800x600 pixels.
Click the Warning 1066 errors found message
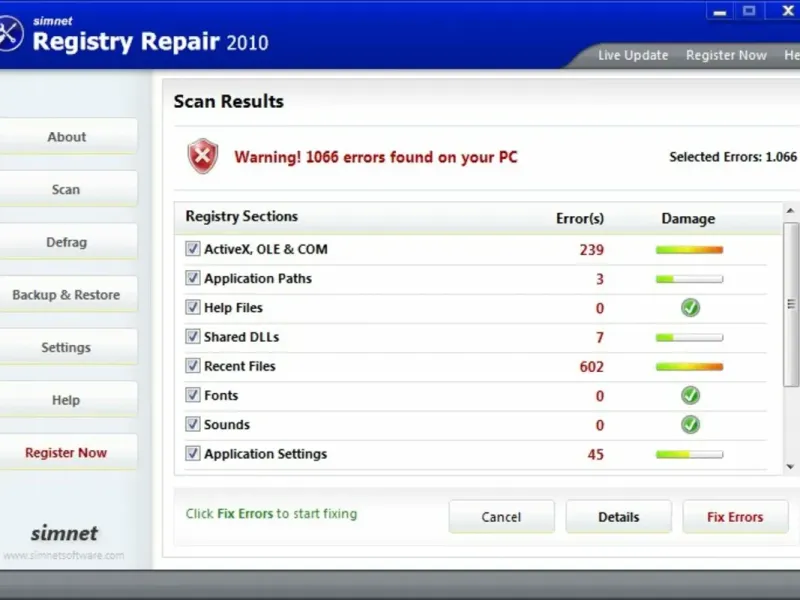click(376, 157)
